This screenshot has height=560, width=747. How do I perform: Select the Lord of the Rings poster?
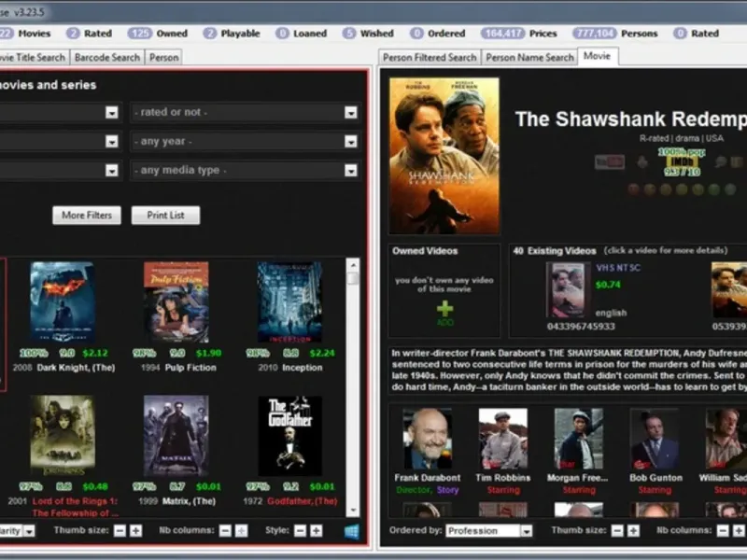coord(63,436)
